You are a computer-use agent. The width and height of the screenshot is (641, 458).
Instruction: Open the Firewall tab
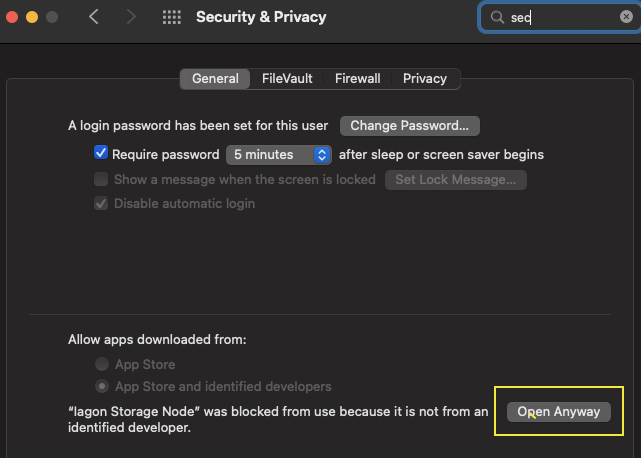(357, 78)
